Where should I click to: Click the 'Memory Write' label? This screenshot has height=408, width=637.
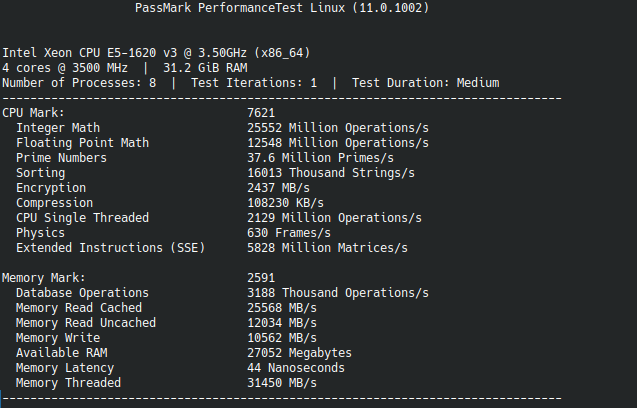[58, 339]
